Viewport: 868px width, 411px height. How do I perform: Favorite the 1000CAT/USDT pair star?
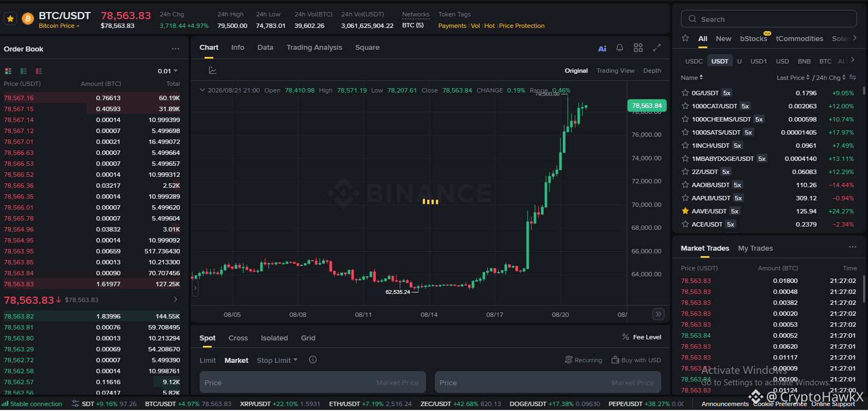[x=685, y=106]
